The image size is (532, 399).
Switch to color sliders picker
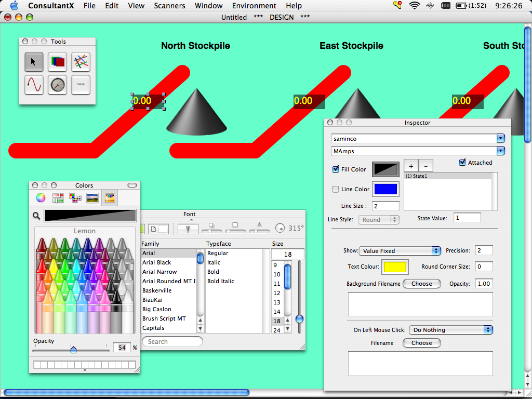58,197
